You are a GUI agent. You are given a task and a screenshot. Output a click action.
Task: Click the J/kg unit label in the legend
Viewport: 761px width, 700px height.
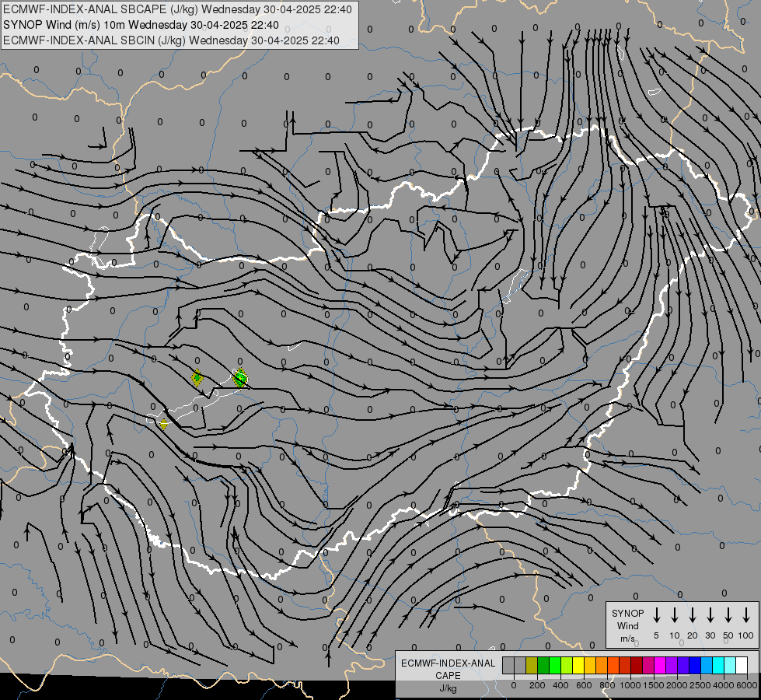pos(448,688)
